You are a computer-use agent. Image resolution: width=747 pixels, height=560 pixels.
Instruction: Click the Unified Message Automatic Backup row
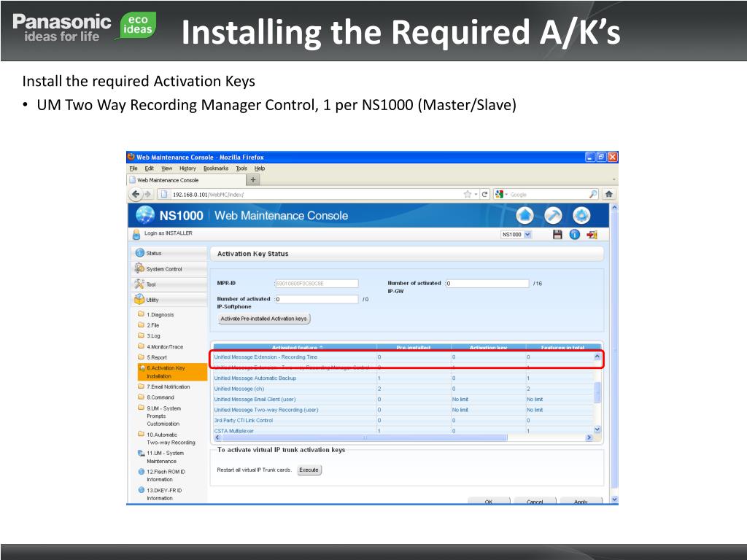403,378
